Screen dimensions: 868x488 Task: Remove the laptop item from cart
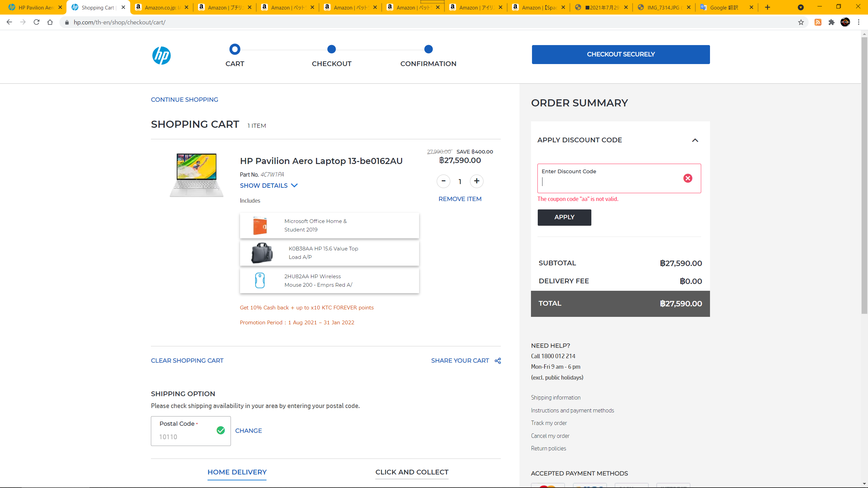click(x=460, y=199)
